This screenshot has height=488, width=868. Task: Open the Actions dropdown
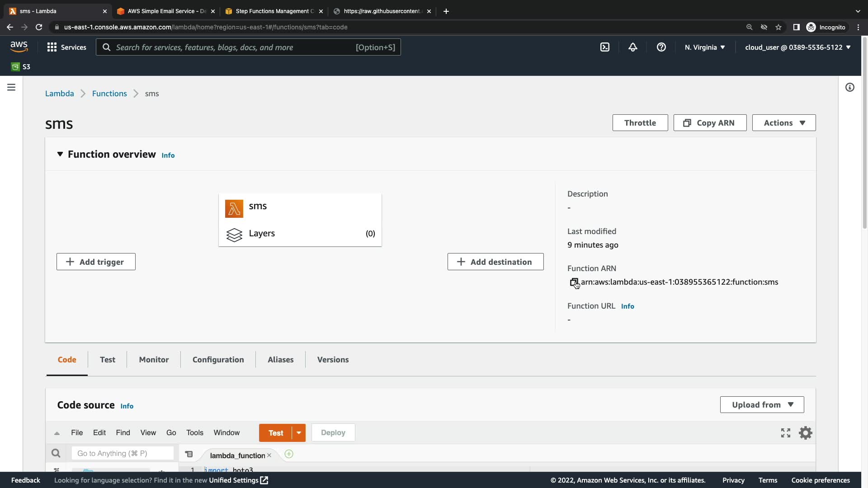(x=783, y=123)
